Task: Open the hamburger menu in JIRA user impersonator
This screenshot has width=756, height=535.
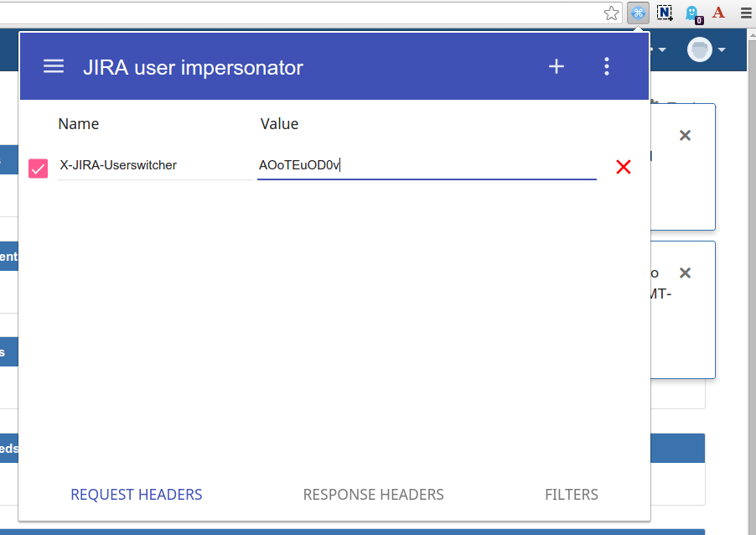Action: click(x=54, y=67)
